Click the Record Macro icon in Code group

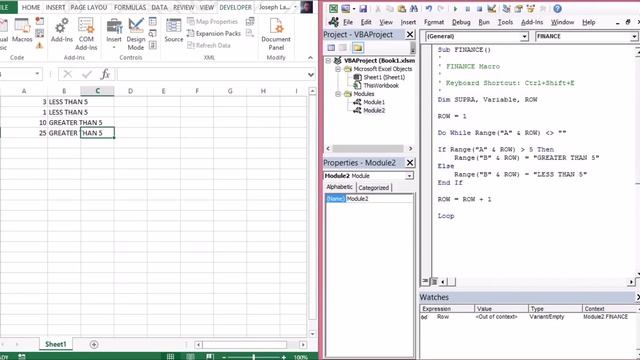point(40,21)
